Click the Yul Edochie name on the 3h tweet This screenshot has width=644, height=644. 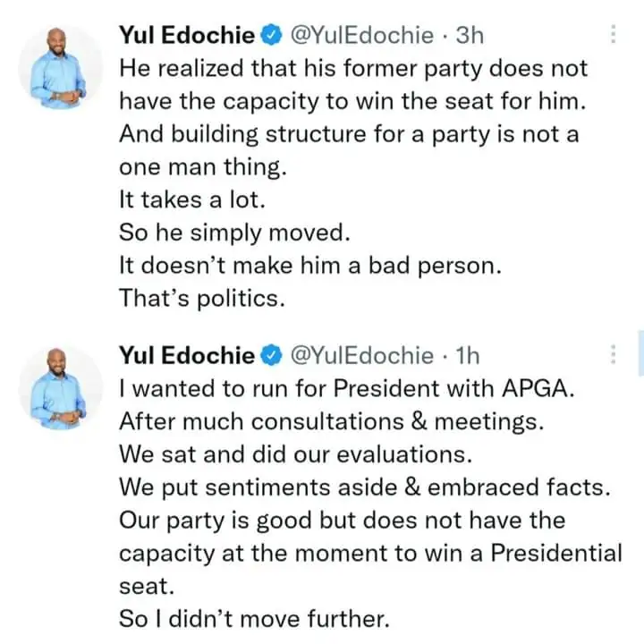[x=187, y=36]
